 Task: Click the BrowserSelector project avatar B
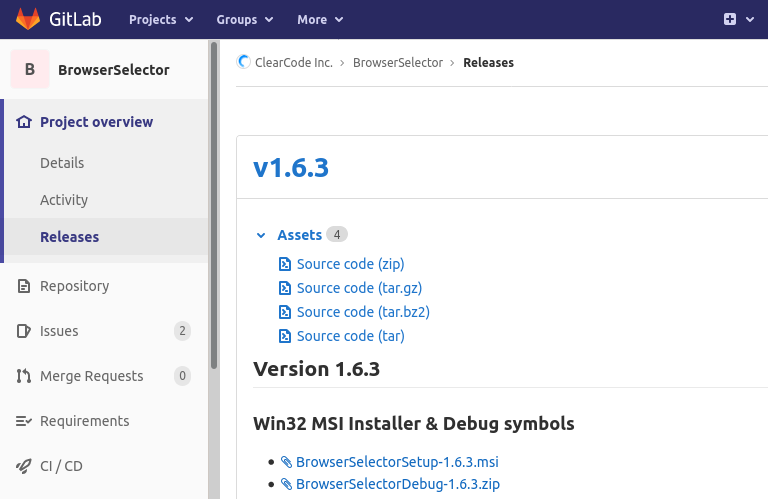[x=30, y=69]
